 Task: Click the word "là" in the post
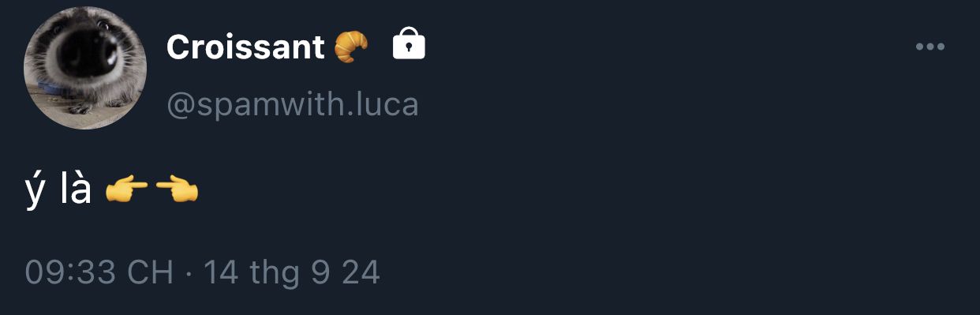[76, 189]
